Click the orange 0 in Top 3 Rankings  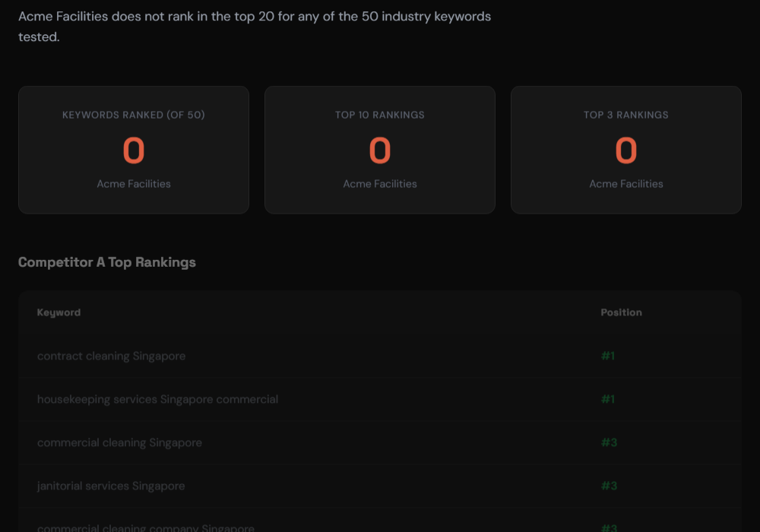626,150
